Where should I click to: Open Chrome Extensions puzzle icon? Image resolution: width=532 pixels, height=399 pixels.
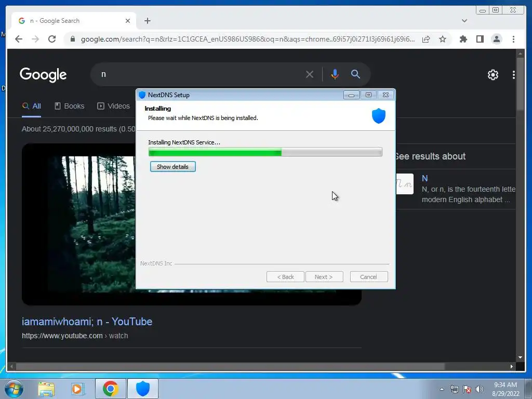pyautogui.click(x=463, y=39)
